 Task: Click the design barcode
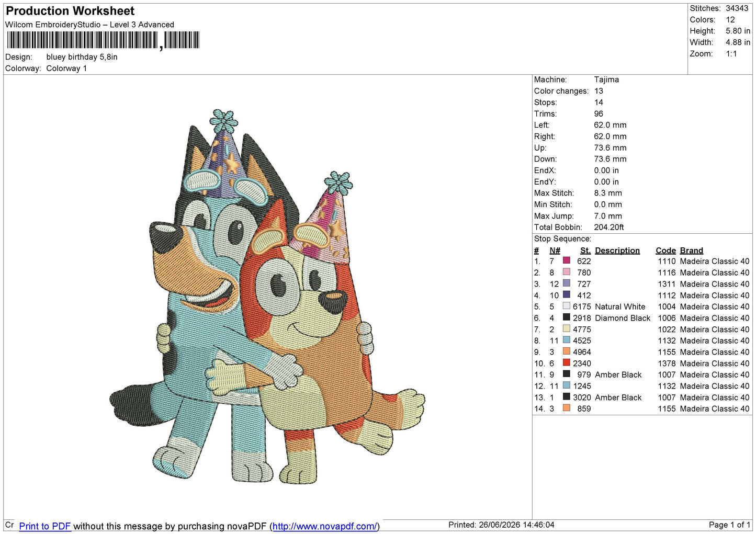[x=103, y=40]
